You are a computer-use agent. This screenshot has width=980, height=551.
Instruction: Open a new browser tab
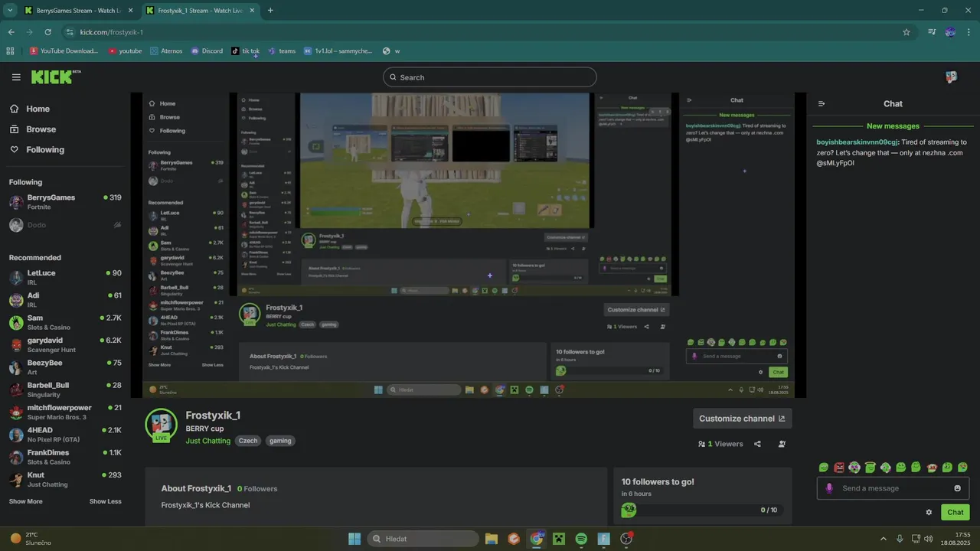(270, 11)
